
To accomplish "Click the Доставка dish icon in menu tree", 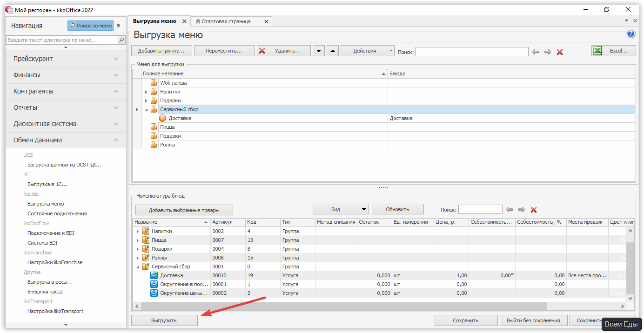I will point(162,118).
